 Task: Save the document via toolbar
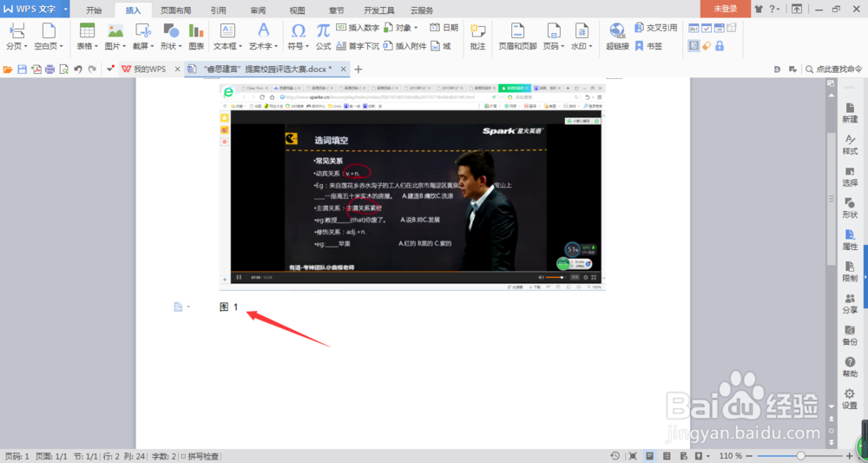click(23, 69)
